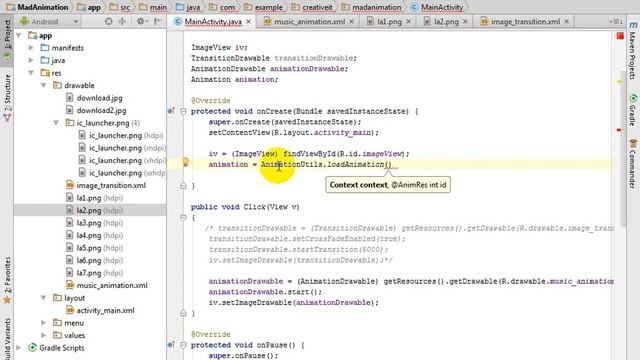The image size is (640, 360).
Task: Expand the values folder
Action: click(x=43, y=336)
